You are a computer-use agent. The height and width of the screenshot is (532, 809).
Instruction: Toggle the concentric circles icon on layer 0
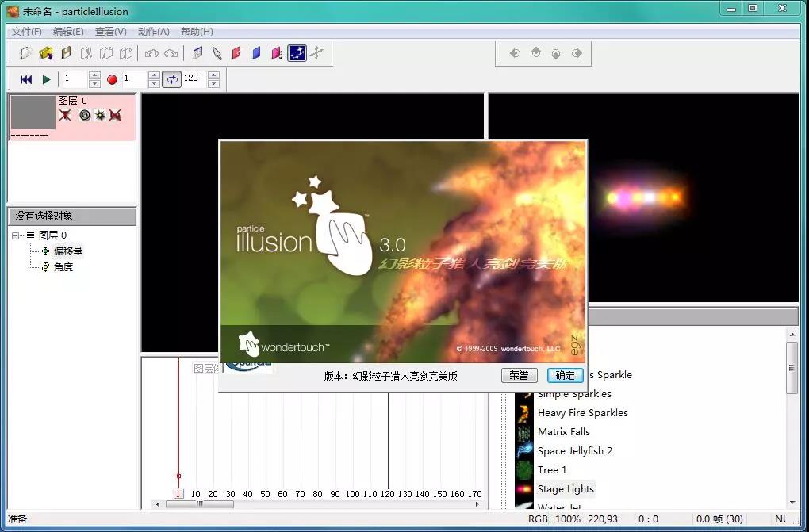85,115
